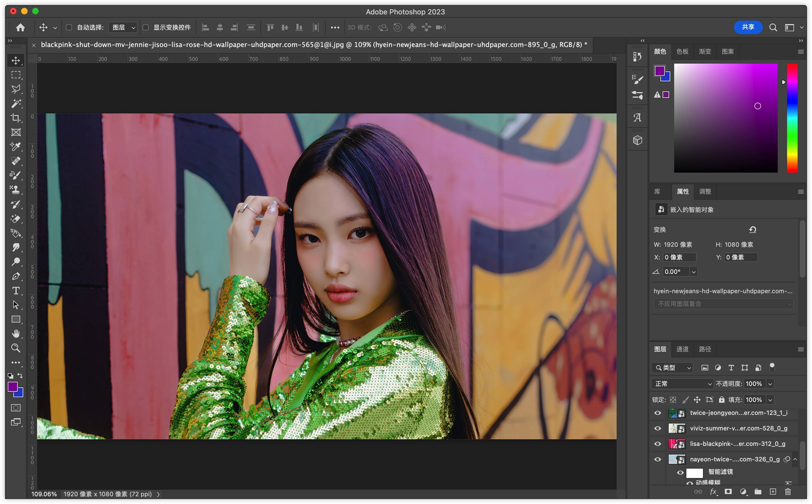Select the Brush tool
The image size is (812, 504).
(16, 175)
